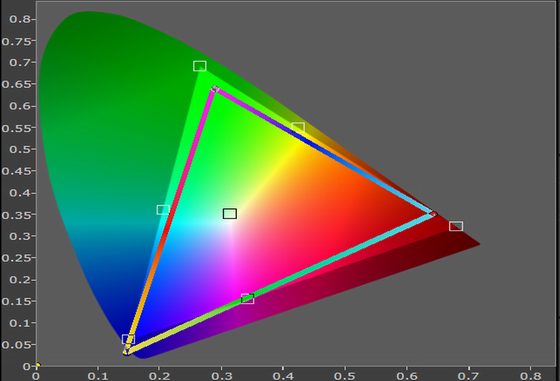Click the 0.25 axis label
Image resolution: width=560 pixels, height=381 pixels.
pyautogui.click(x=17, y=258)
